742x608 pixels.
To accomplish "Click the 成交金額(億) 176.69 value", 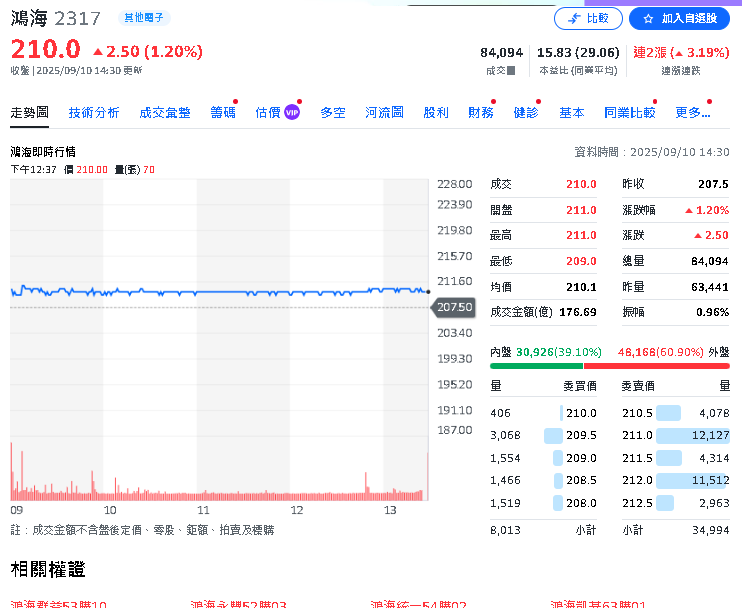I will point(578,312).
